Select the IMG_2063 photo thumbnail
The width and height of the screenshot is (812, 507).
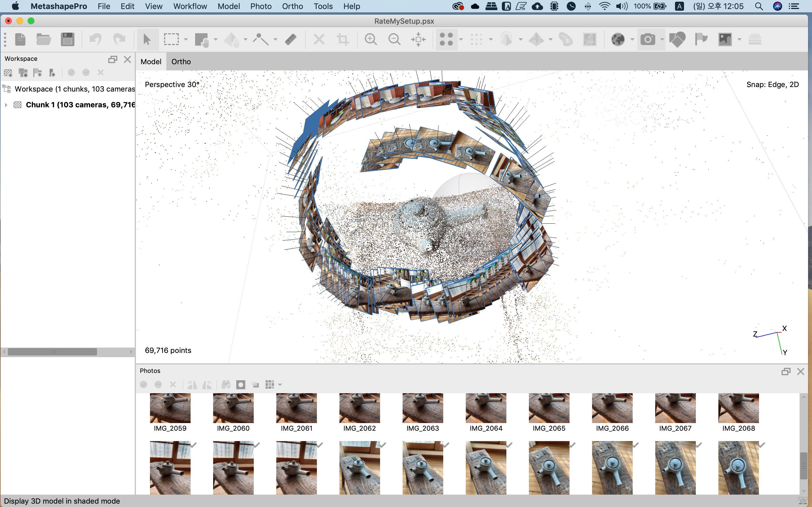pos(422,408)
